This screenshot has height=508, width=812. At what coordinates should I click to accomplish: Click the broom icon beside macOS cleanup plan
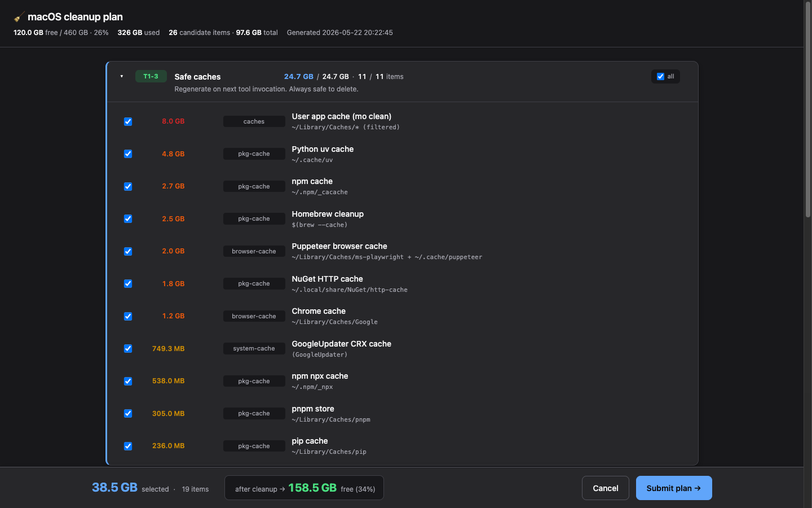[19, 17]
